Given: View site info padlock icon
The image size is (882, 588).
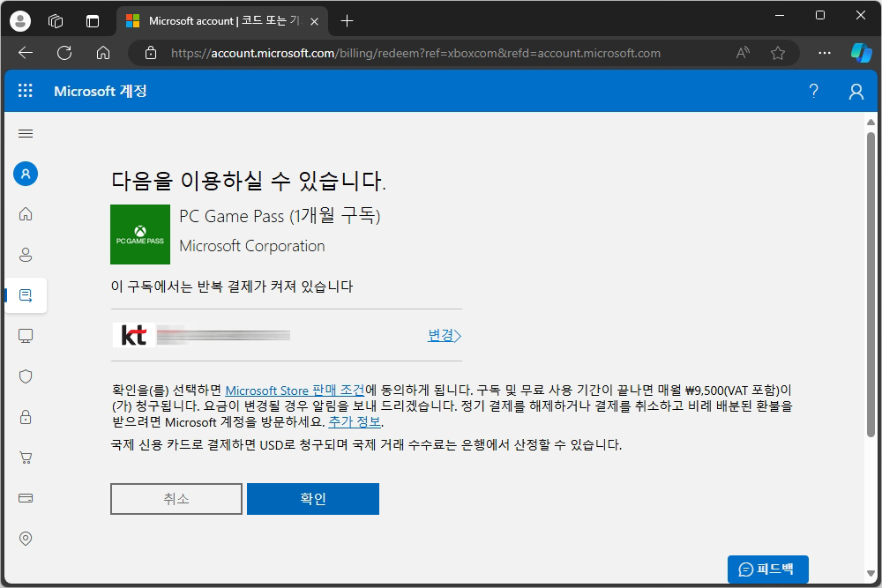Looking at the screenshot, I should 151,53.
